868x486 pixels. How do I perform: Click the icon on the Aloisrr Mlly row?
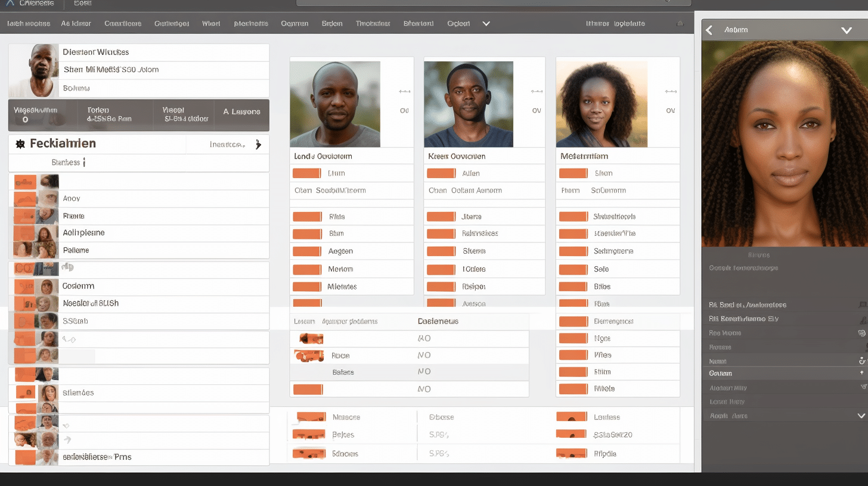coord(863,387)
